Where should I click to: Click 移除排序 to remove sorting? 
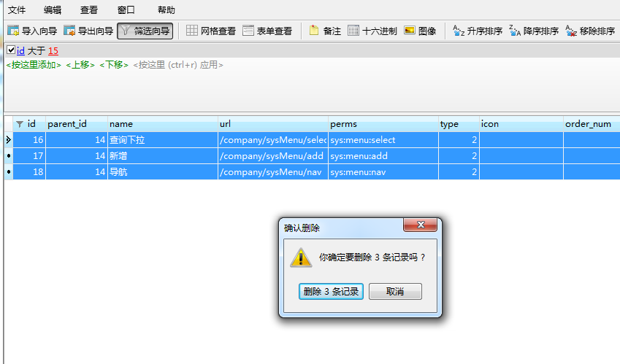coord(590,31)
